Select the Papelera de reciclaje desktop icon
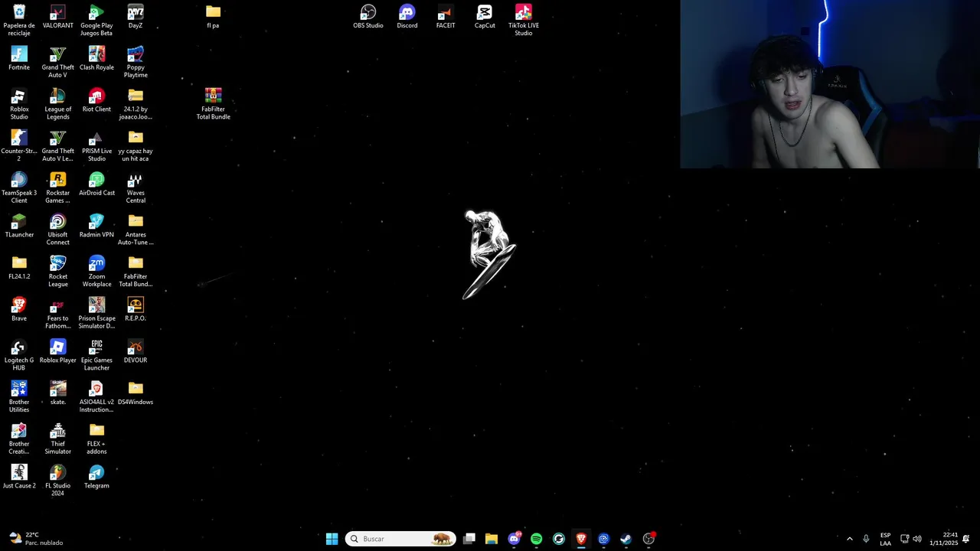The image size is (980, 551). click(19, 20)
